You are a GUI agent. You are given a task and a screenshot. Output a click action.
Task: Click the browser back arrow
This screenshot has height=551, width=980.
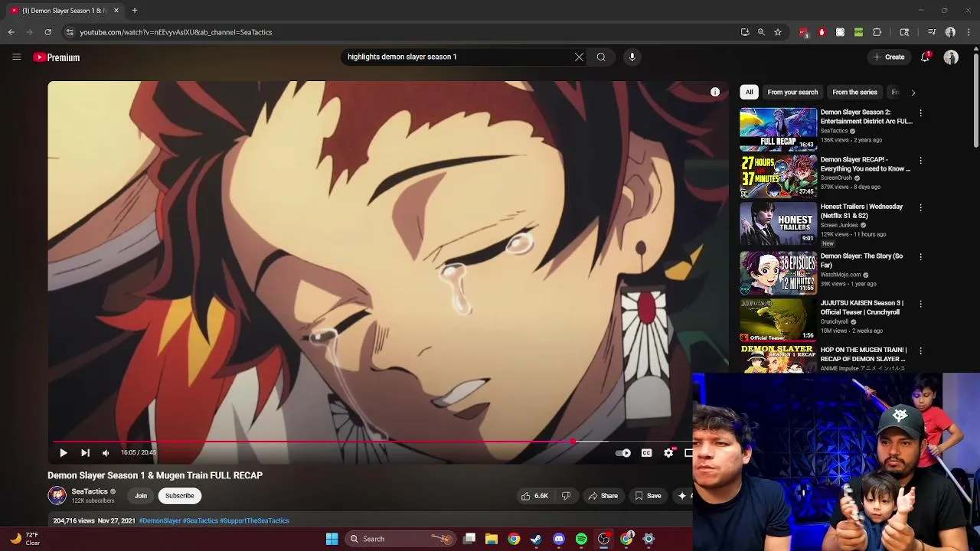[11, 32]
